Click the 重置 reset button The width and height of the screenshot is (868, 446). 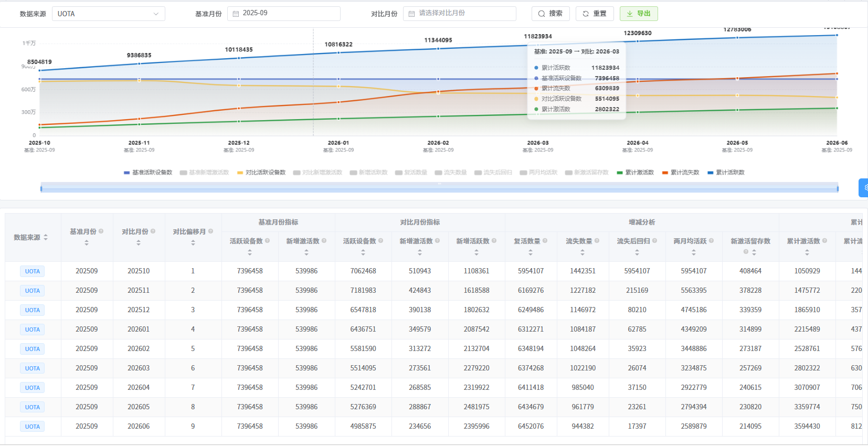[595, 14]
